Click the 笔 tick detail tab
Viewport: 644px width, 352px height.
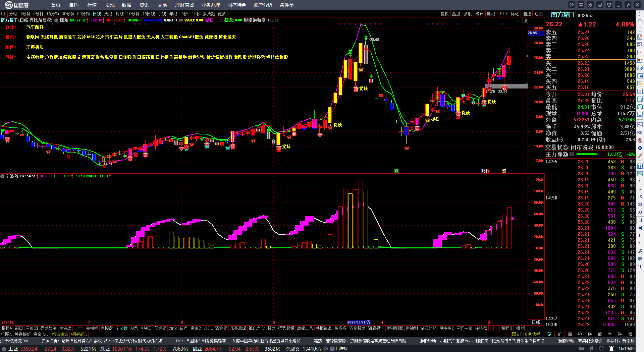click(550, 334)
